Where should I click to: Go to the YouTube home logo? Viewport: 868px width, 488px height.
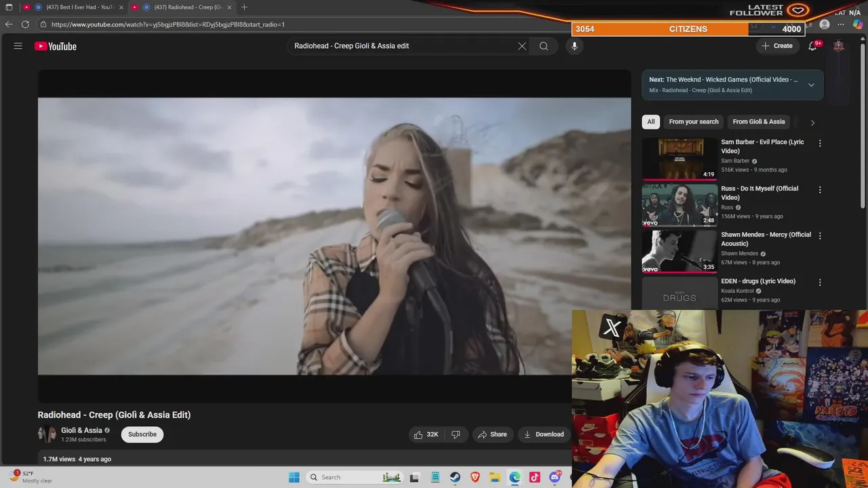tap(56, 46)
